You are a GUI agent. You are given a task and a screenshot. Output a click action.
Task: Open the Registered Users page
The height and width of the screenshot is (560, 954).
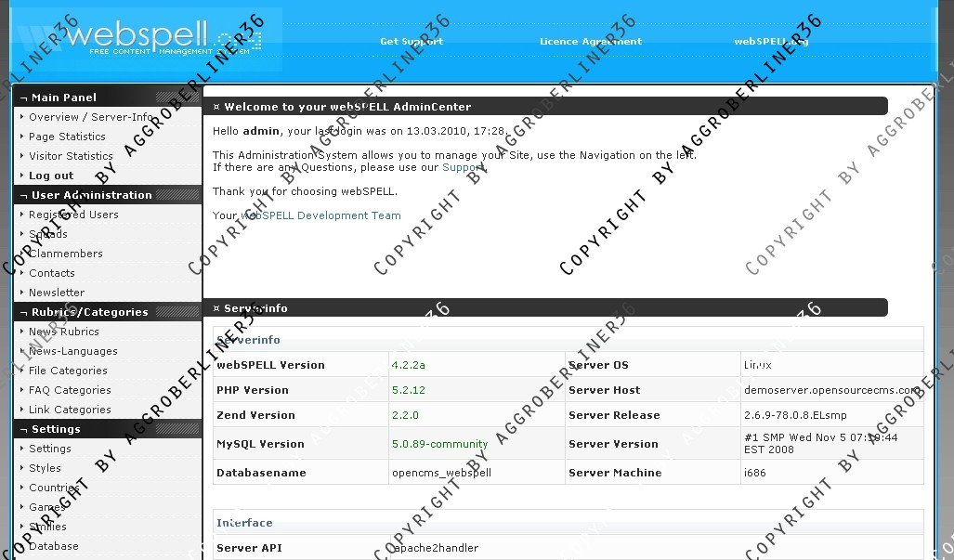pos(73,215)
